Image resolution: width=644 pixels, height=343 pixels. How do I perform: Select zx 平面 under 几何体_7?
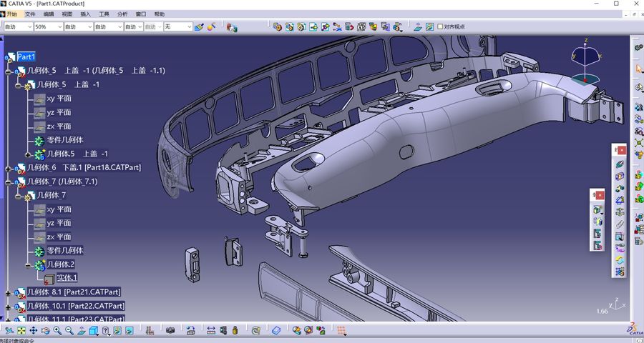(x=59, y=237)
